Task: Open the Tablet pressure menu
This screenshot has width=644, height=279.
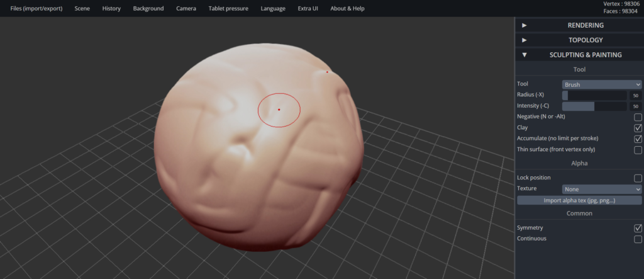Action: [x=228, y=9]
